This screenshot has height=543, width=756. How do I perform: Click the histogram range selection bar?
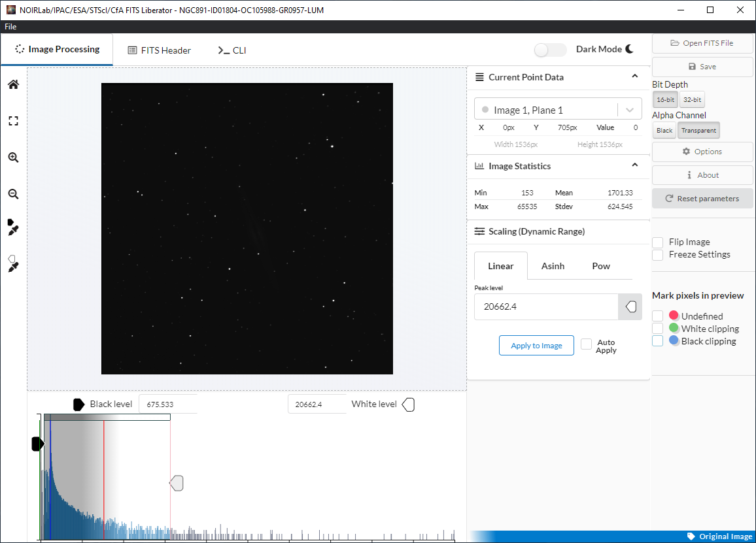pyautogui.click(x=107, y=418)
